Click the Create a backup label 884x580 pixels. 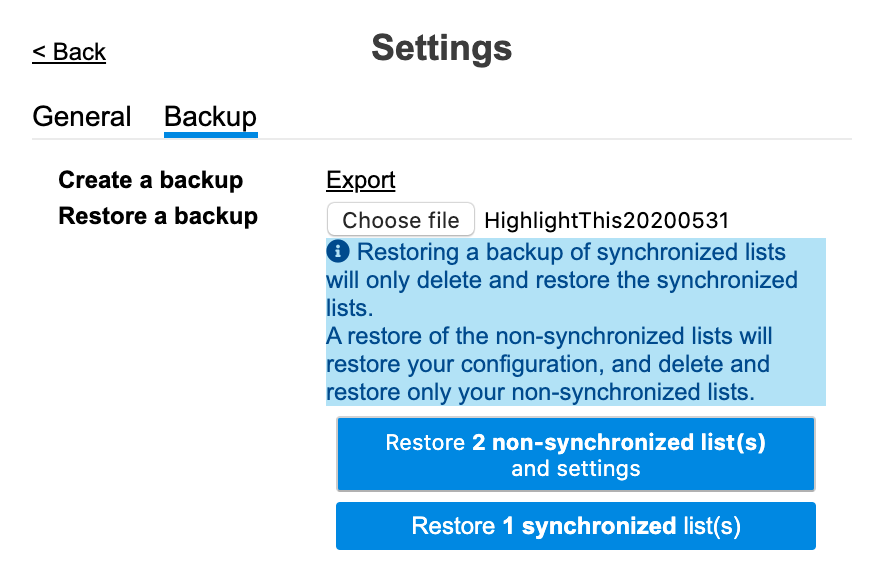(150, 180)
